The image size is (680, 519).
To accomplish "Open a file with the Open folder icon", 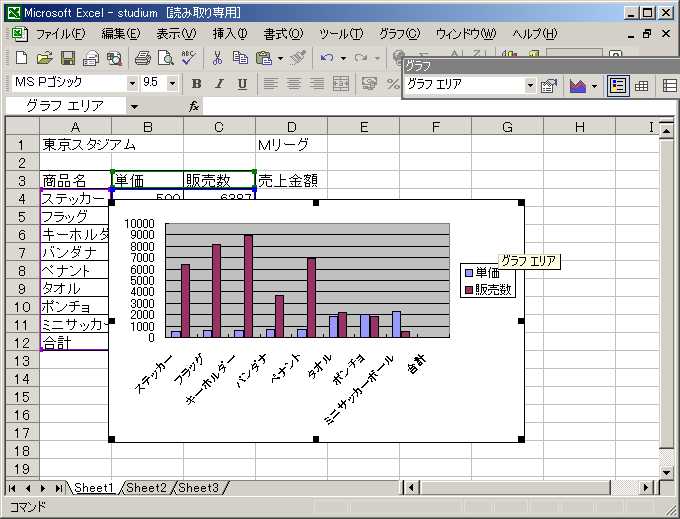I will (45, 58).
